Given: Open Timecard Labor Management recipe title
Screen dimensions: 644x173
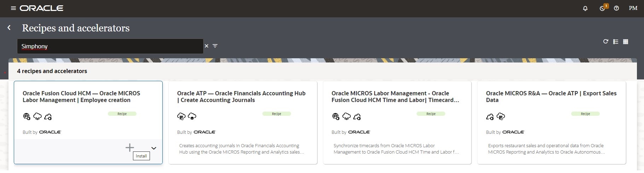Looking at the screenshot, I should [x=395, y=97].
